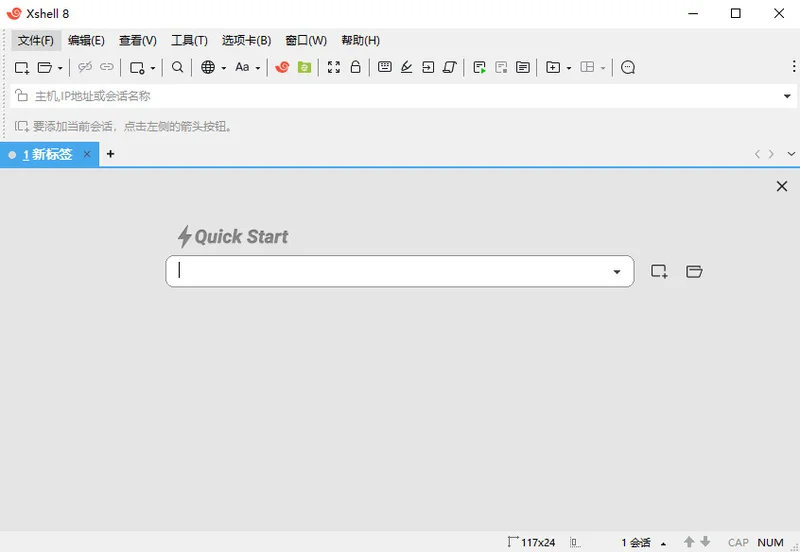Click the lock screen padlock icon

click(356, 67)
